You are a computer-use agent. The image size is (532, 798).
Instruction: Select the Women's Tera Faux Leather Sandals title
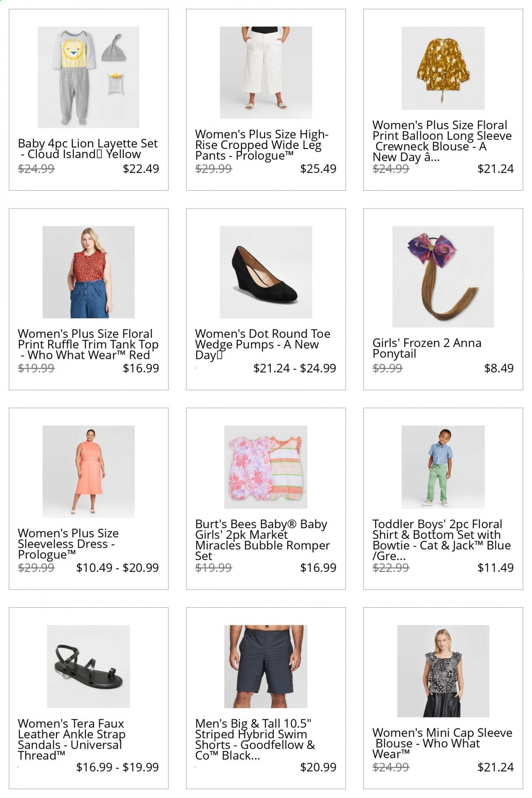pos(72,739)
